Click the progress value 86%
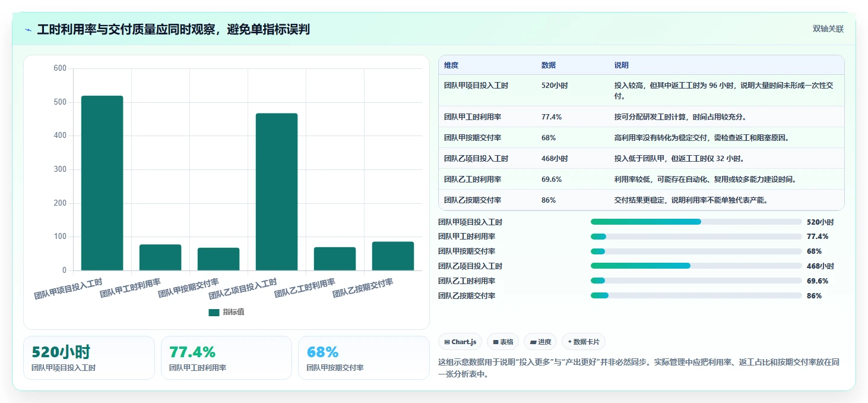The height and width of the screenshot is (403, 868). (814, 295)
